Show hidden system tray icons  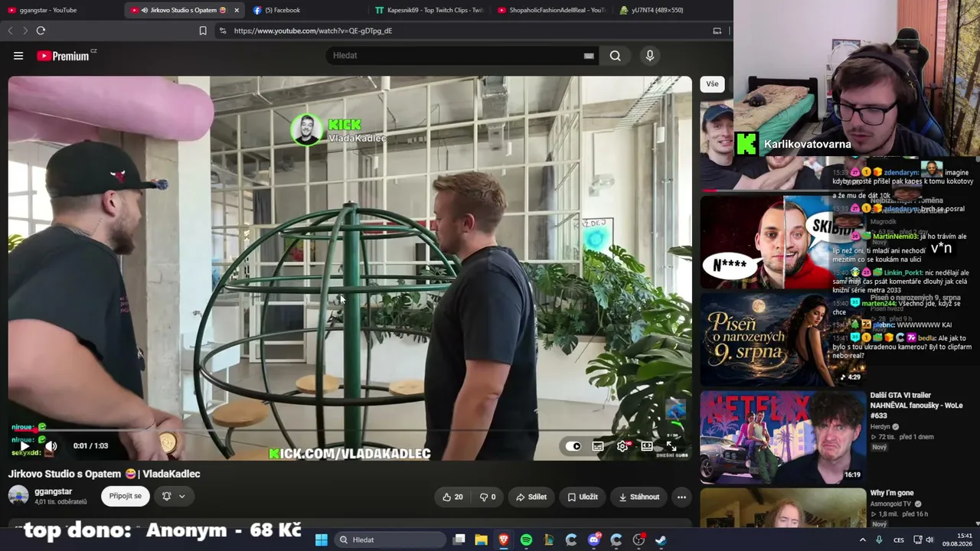point(863,540)
